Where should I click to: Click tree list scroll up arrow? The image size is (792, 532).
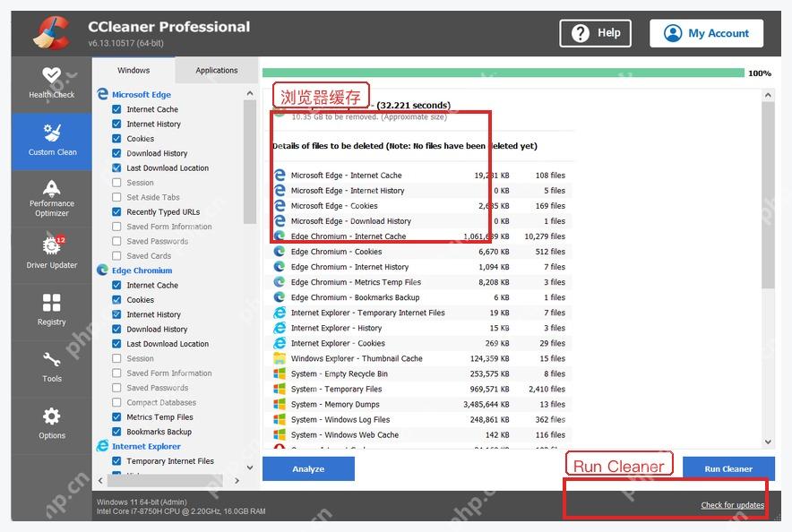250,94
